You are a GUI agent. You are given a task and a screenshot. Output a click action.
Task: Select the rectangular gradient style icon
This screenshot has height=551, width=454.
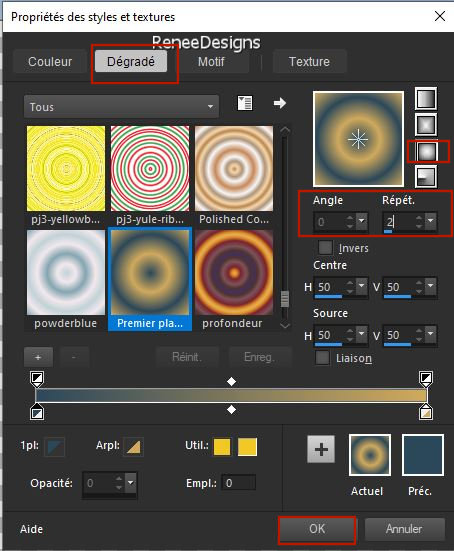[426, 125]
